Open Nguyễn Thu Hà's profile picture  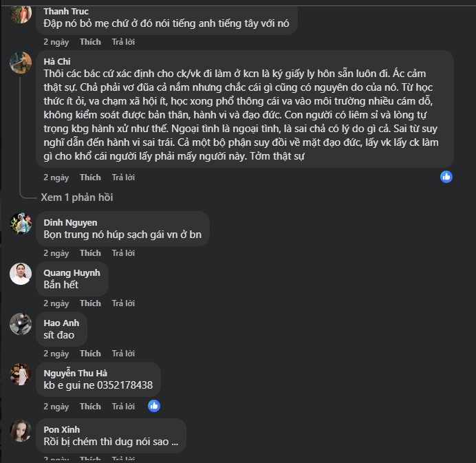point(21,374)
